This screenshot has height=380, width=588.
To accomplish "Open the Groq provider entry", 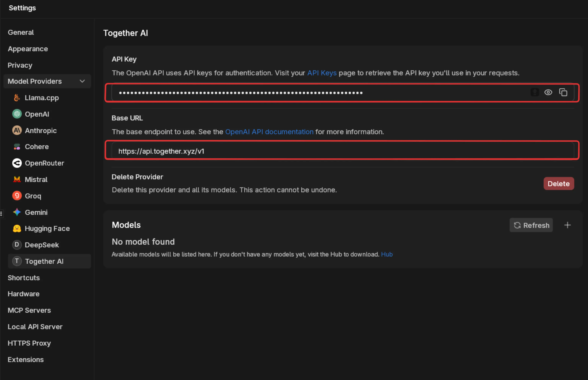I will 33,196.
